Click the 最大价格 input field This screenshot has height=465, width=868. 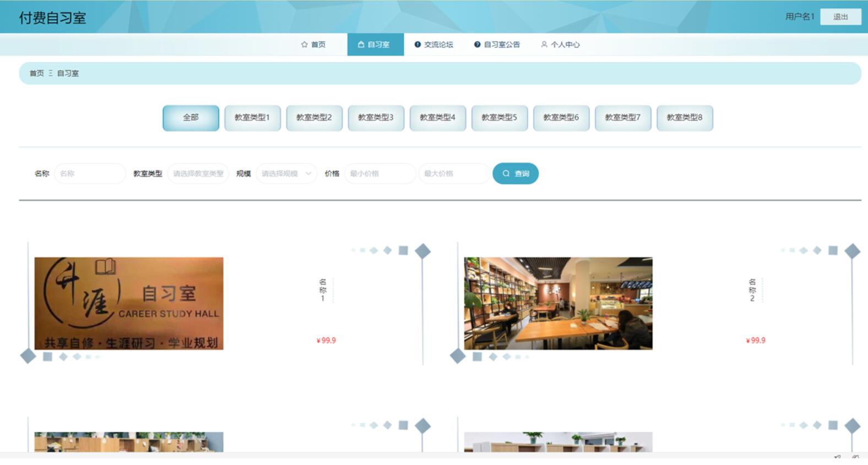[x=453, y=173]
